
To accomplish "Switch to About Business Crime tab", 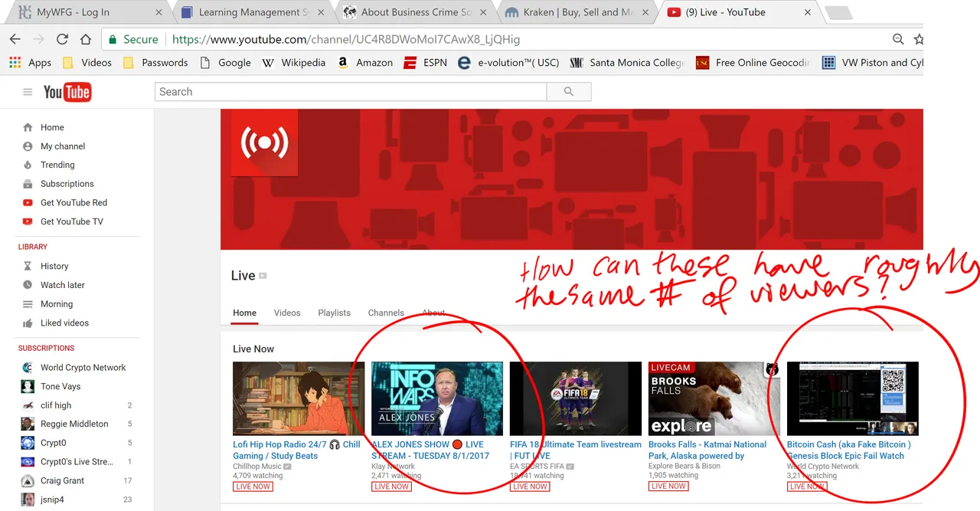I will point(414,12).
